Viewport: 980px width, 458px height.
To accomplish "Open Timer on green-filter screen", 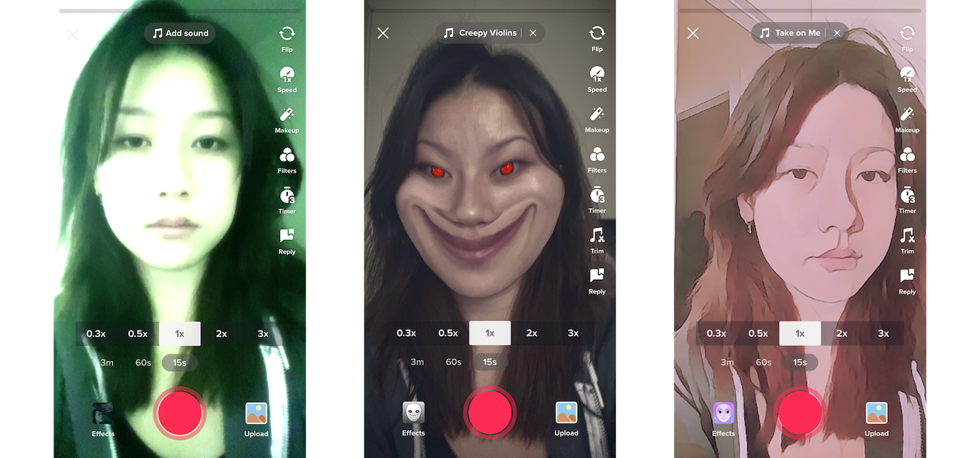I will click(287, 195).
